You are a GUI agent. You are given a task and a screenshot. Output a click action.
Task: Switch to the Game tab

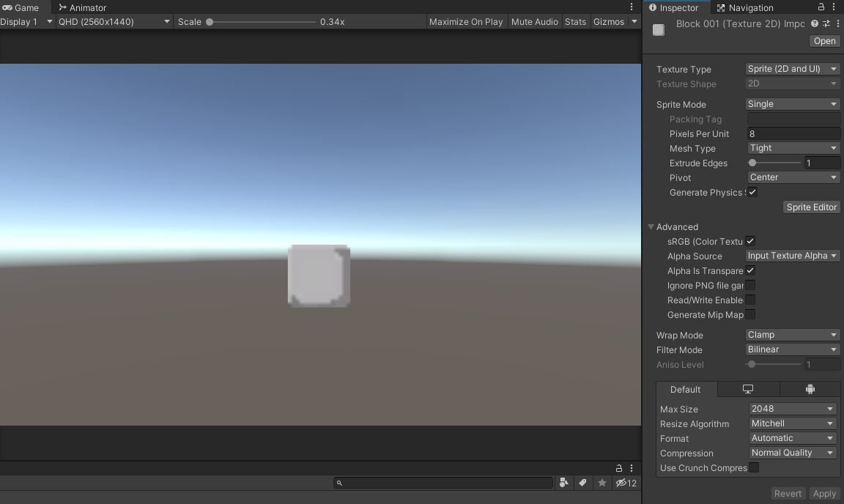[21, 7]
